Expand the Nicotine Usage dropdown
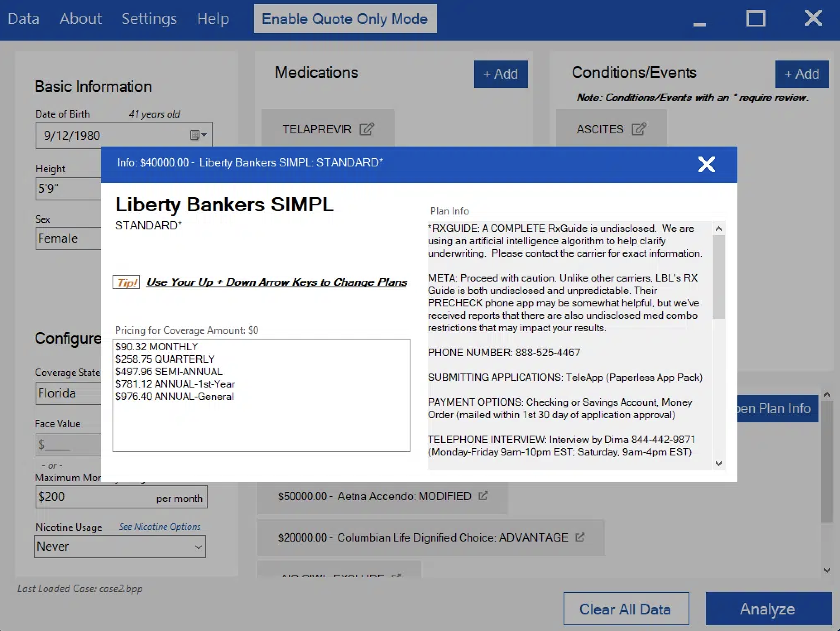This screenshot has width=840, height=631. coord(198,547)
